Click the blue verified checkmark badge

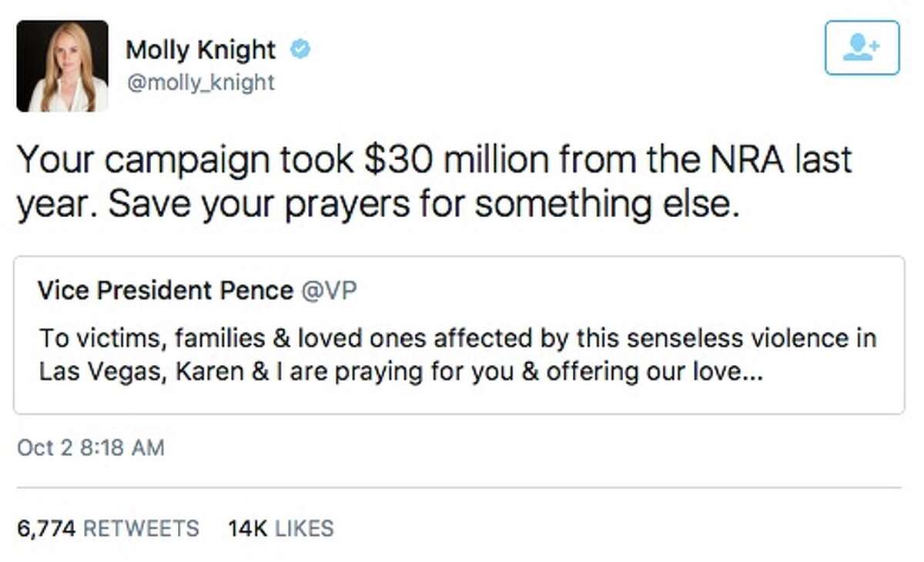click(x=300, y=50)
